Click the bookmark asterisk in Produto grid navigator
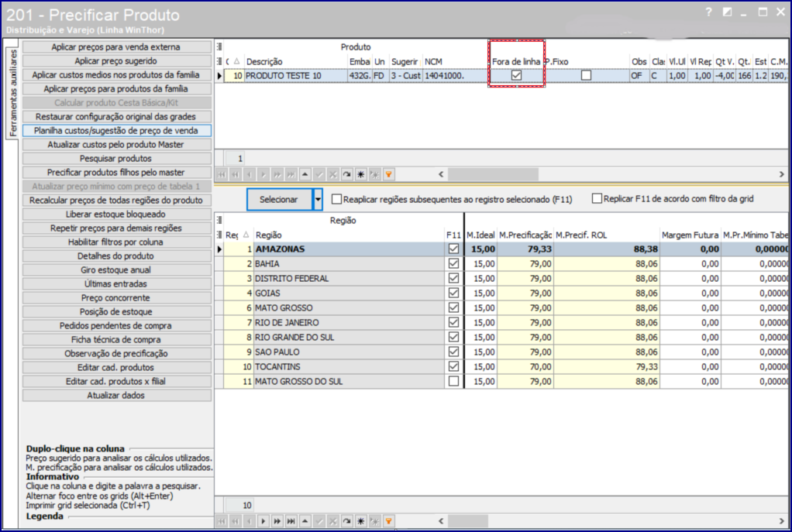The height and width of the screenshot is (532, 792). coord(360,175)
